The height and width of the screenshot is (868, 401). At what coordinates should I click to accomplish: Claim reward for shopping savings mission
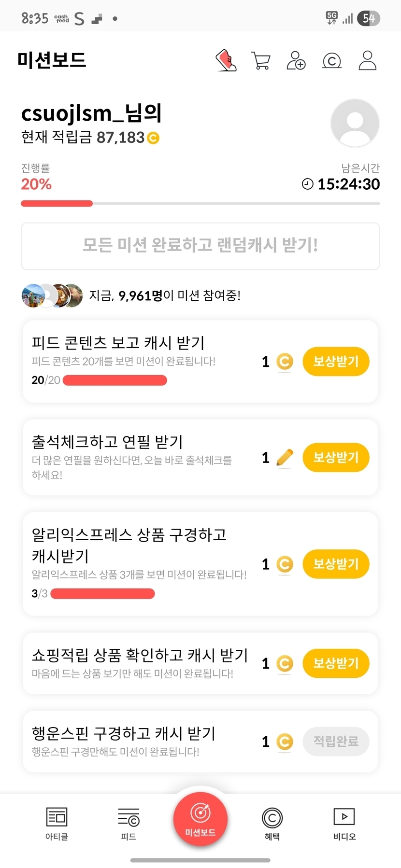pos(336,663)
